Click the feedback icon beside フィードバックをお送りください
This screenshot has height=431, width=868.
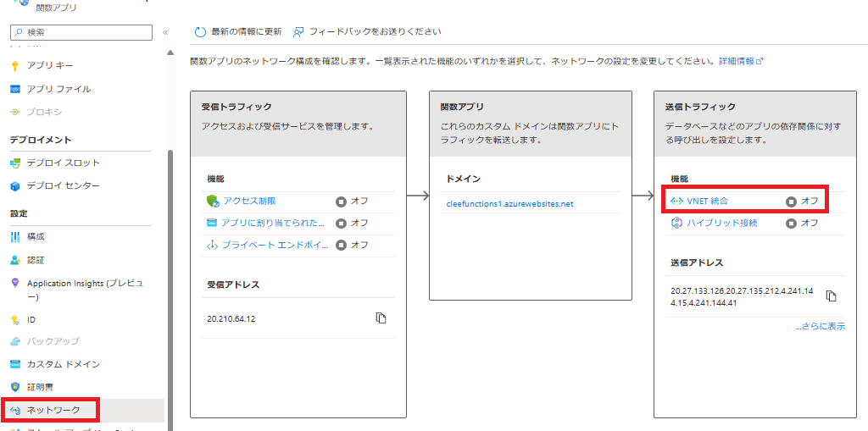tap(298, 32)
